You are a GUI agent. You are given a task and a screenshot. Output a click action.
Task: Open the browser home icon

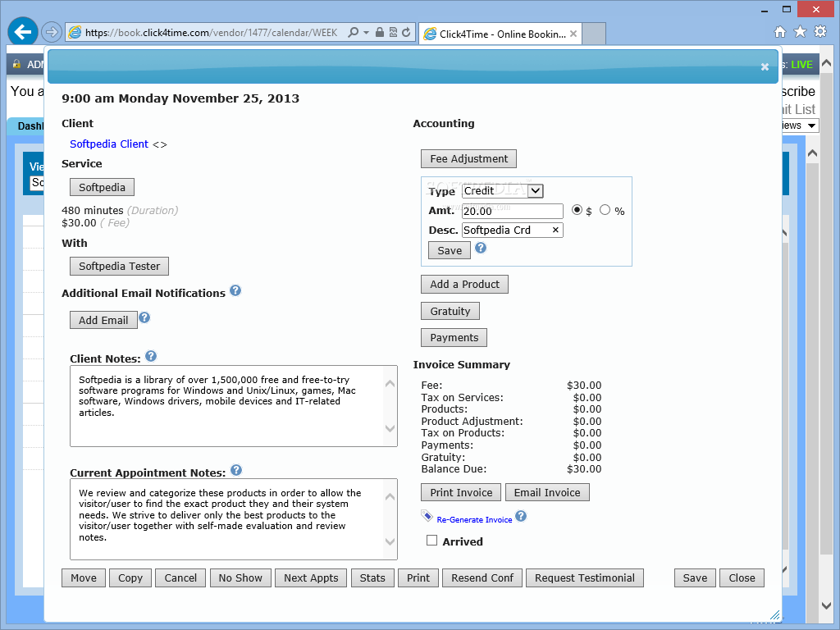(x=780, y=32)
